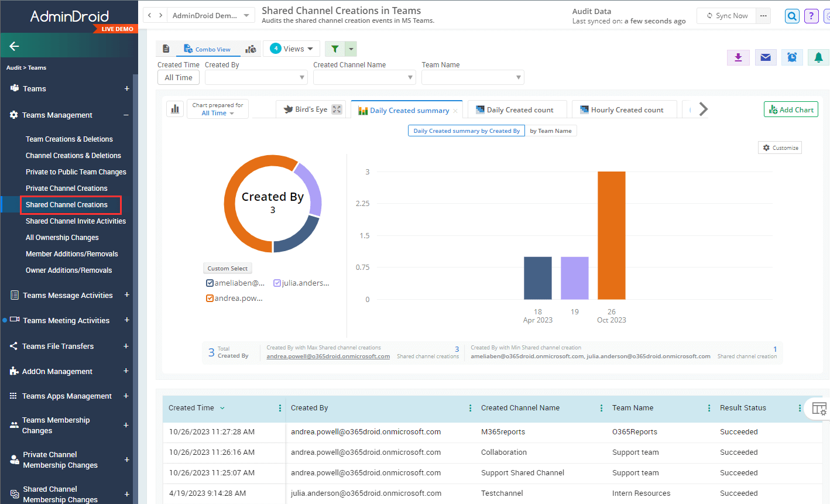Click the green bell alert icon
Image resolution: width=830 pixels, height=504 pixels.
pyautogui.click(x=818, y=57)
